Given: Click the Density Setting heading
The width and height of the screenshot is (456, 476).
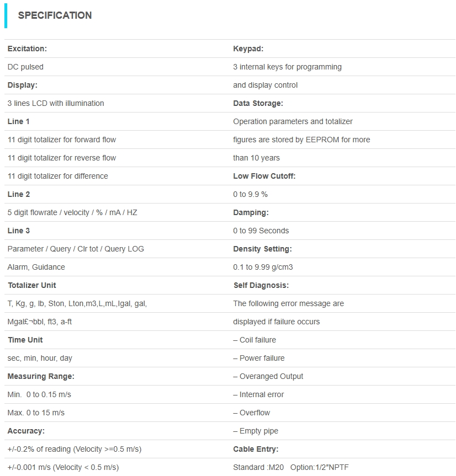Looking at the screenshot, I should (x=262, y=249).
